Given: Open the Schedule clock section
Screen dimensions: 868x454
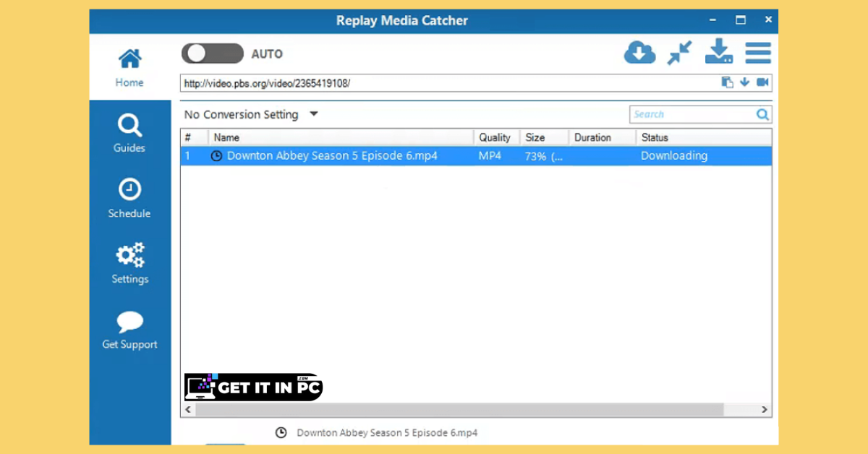Looking at the screenshot, I should click(129, 199).
